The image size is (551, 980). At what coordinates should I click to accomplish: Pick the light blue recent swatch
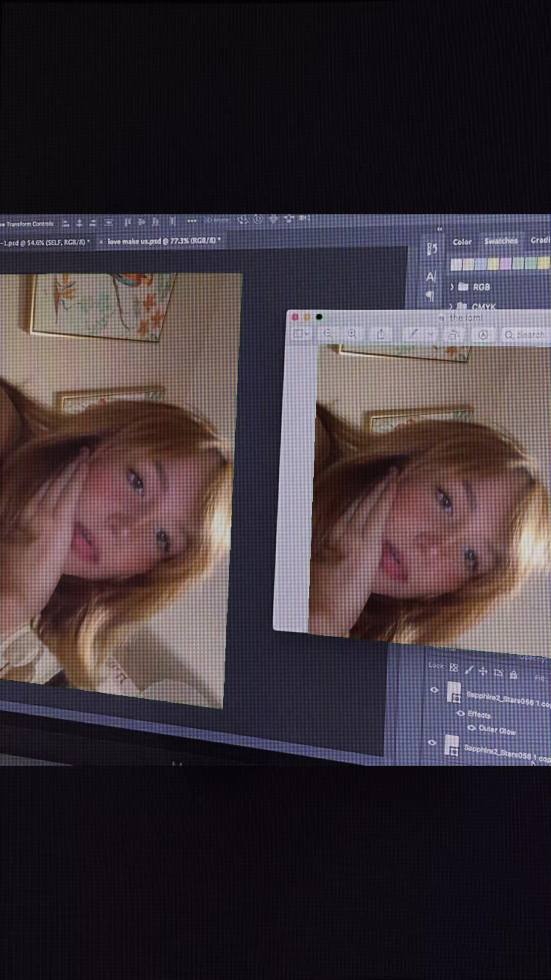click(x=481, y=264)
